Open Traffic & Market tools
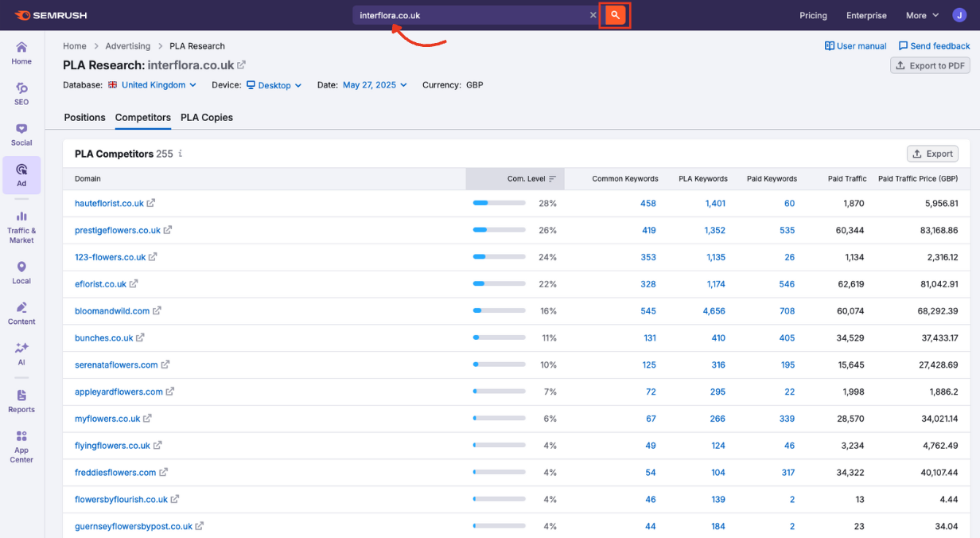Viewport: 980px width, 538px height. (21, 220)
